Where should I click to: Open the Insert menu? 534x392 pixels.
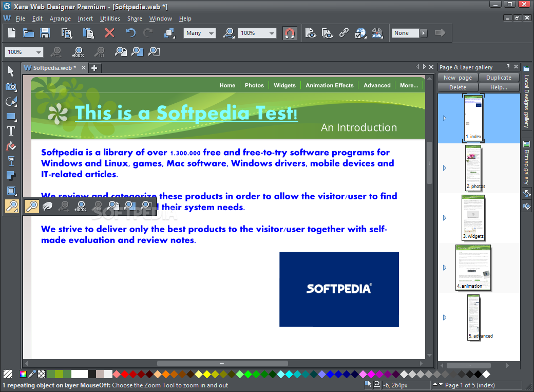pos(85,18)
